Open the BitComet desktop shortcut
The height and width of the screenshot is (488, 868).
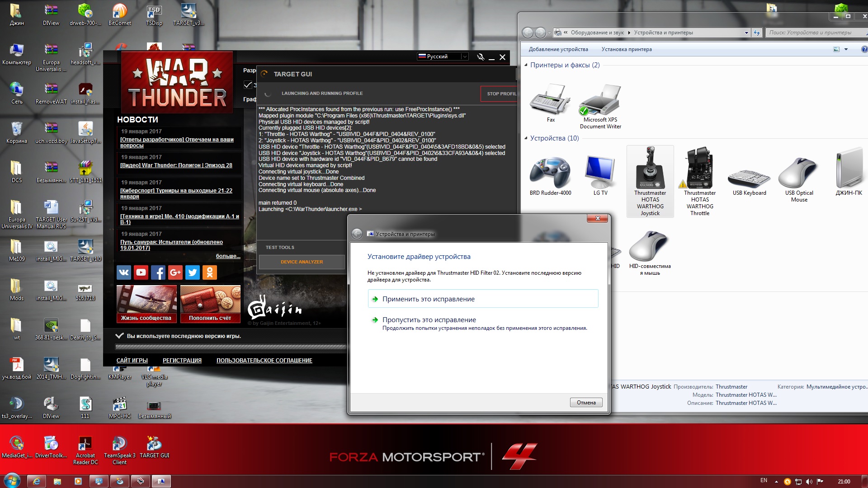[120, 14]
